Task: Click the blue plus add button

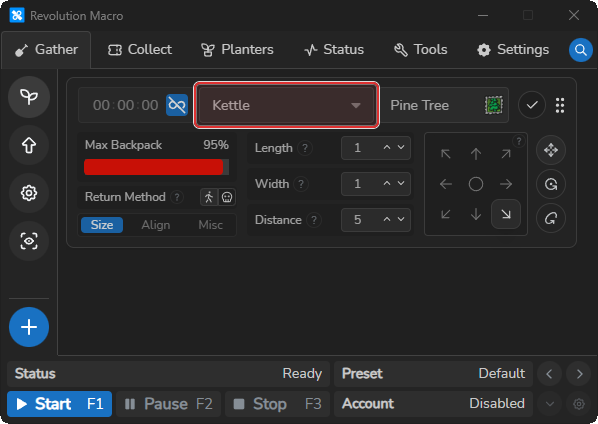Action: click(x=29, y=327)
